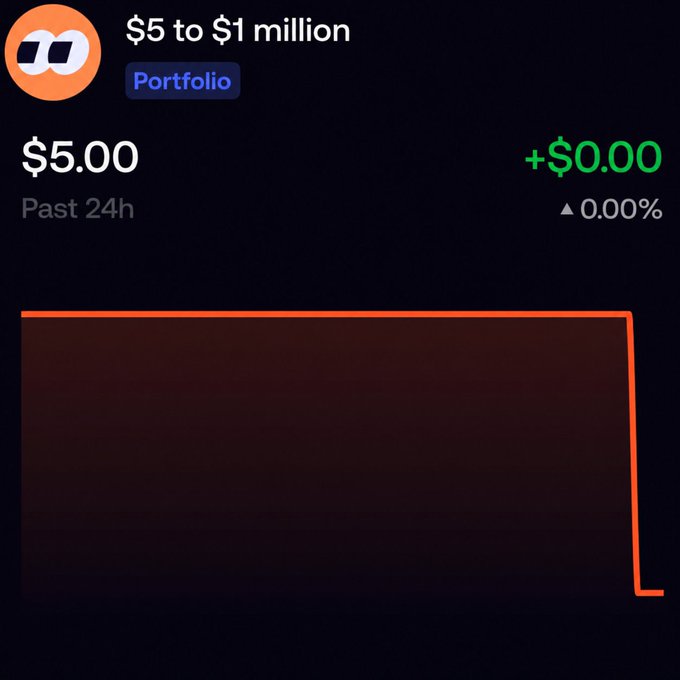Click the short low segment at chart's right end
The image size is (680, 680).
[651, 593]
